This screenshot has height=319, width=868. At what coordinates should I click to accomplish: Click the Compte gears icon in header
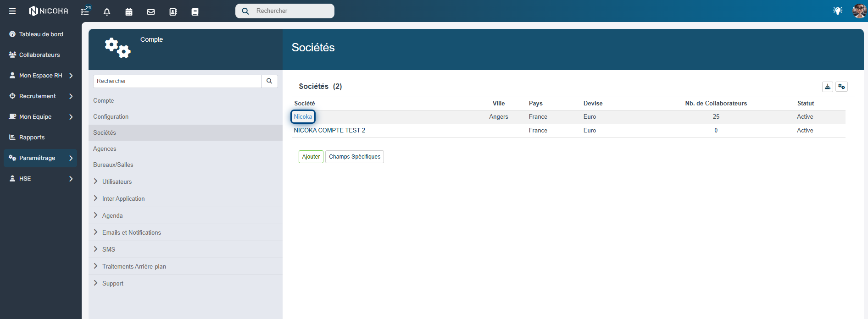point(117,48)
